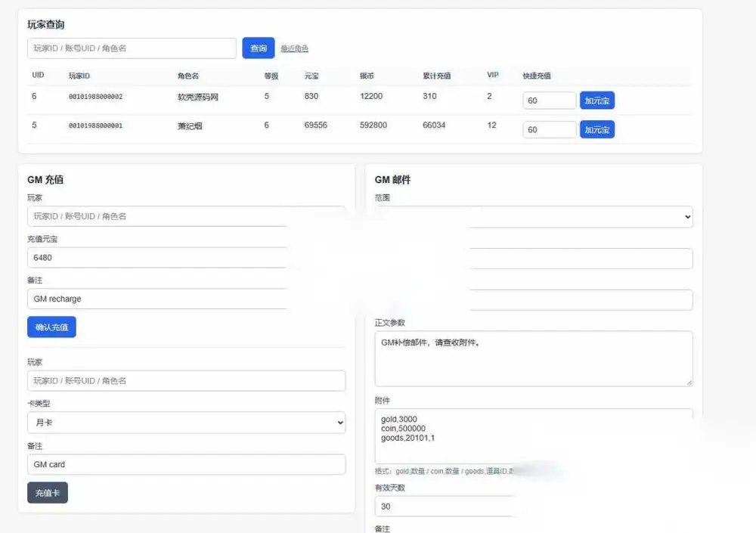Screen dimensions: 756x533
Task: Click player ID 00101988000001
Action: 95,126
